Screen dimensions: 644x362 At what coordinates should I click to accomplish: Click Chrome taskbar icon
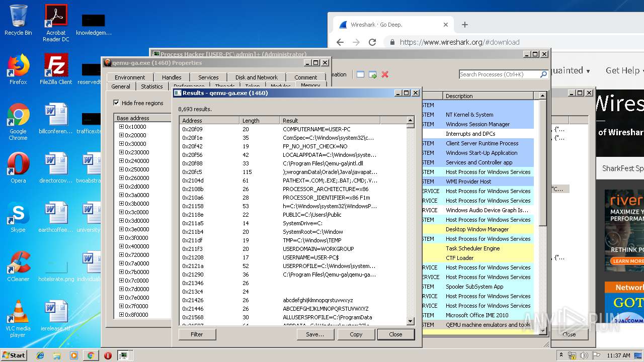point(91,355)
